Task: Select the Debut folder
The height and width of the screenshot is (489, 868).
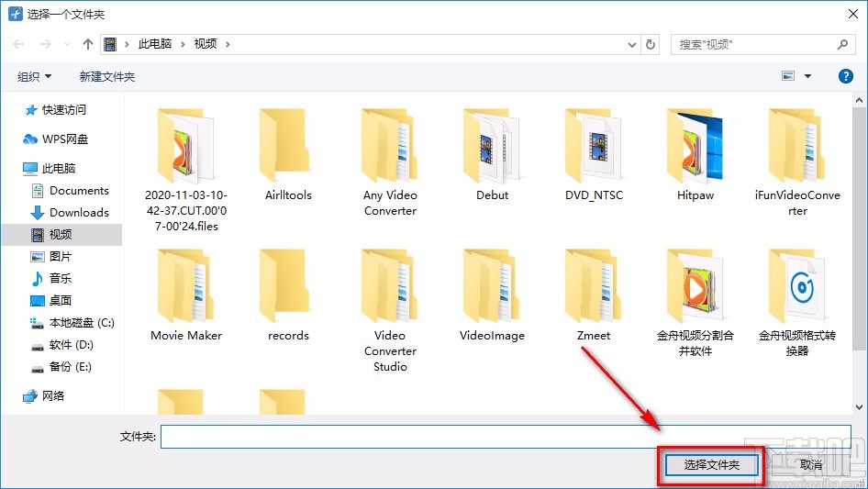Action: (x=492, y=155)
